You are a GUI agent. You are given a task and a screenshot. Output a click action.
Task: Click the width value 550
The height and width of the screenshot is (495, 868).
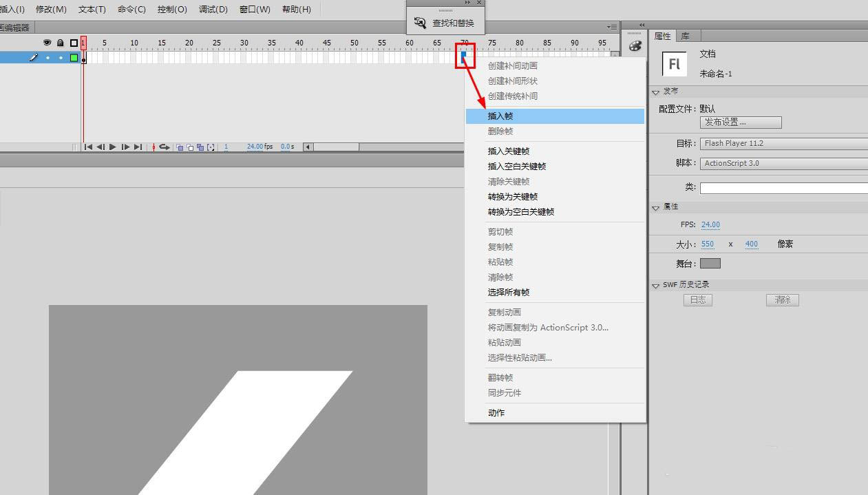(708, 244)
